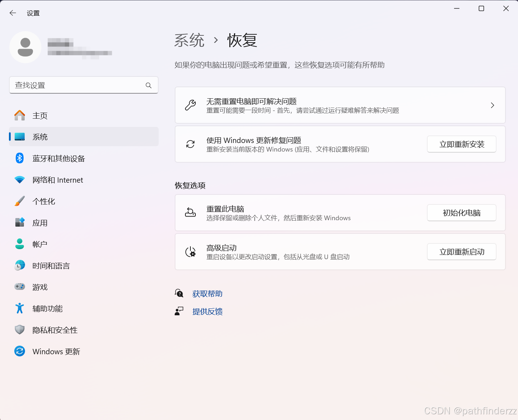Go to 个性化 settings
The height and width of the screenshot is (420, 518).
click(x=84, y=201)
